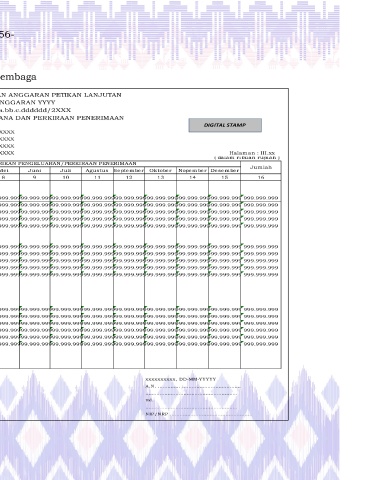This screenshot has width=367, height=480.
Task: Select the Jumlah column header
Action: 261,167
